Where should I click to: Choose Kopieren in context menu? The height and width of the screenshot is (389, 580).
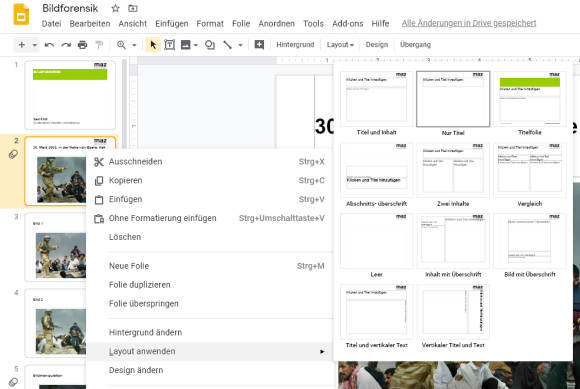pyautogui.click(x=210, y=180)
